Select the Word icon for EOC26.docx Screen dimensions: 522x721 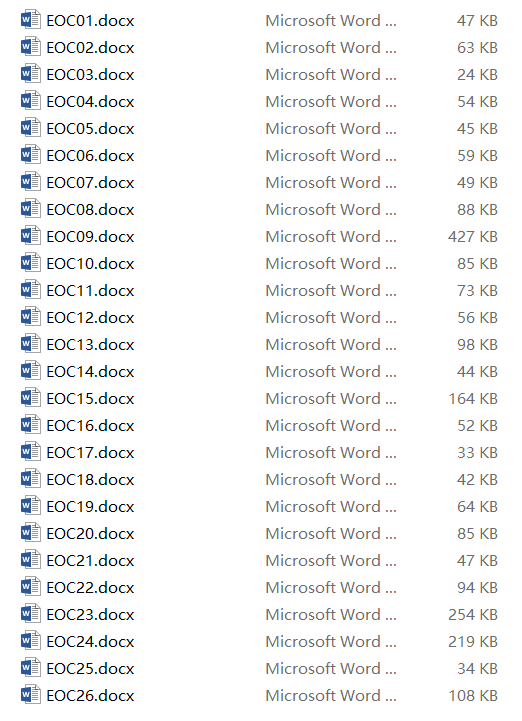pyautogui.click(x=30, y=695)
